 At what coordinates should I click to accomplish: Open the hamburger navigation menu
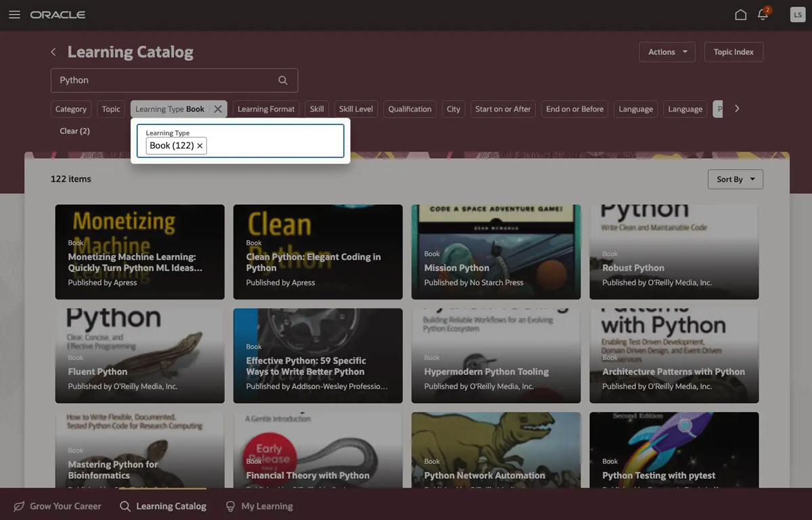pyautogui.click(x=14, y=15)
